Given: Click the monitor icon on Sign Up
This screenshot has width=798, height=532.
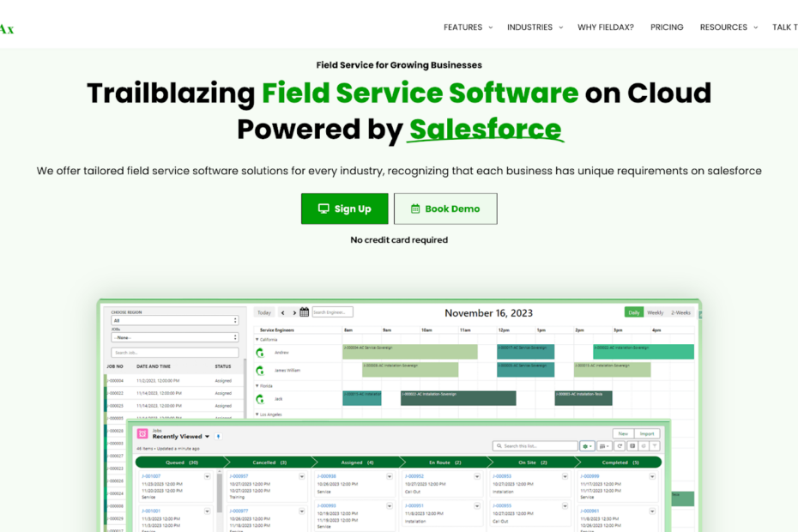Looking at the screenshot, I should (x=323, y=209).
